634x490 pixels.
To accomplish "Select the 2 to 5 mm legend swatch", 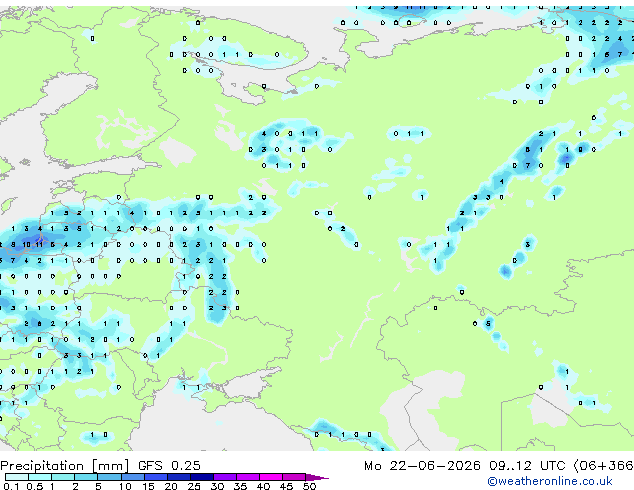I will pos(86,477).
